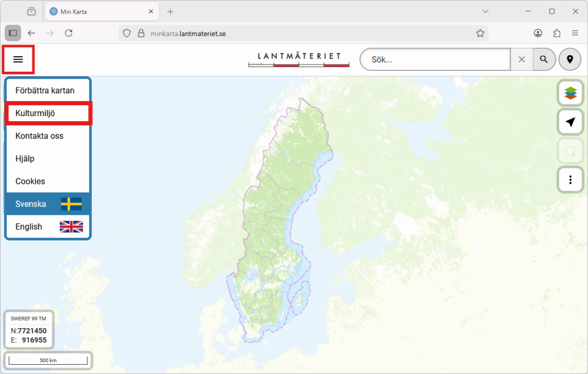Select the location pin tool
This screenshot has height=374, width=588.
570,59
